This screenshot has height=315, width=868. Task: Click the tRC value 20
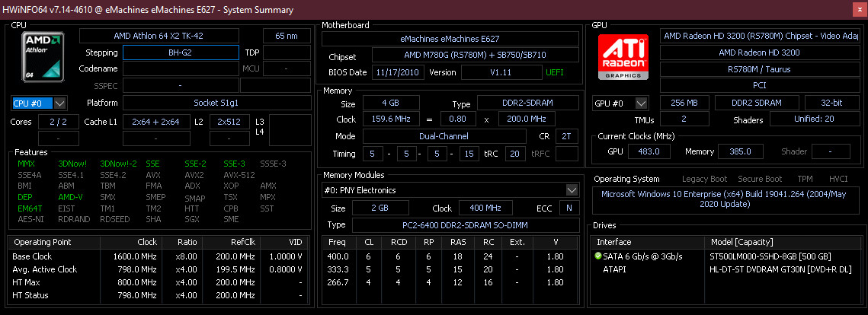[x=515, y=154]
